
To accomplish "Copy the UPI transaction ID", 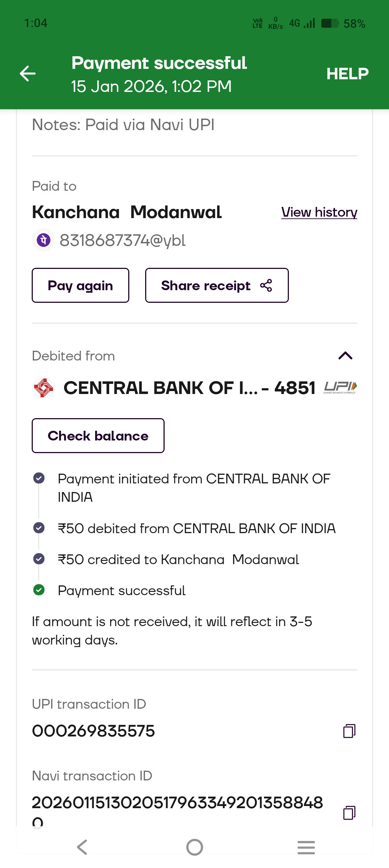I will pyautogui.click(x=349, y=731).
